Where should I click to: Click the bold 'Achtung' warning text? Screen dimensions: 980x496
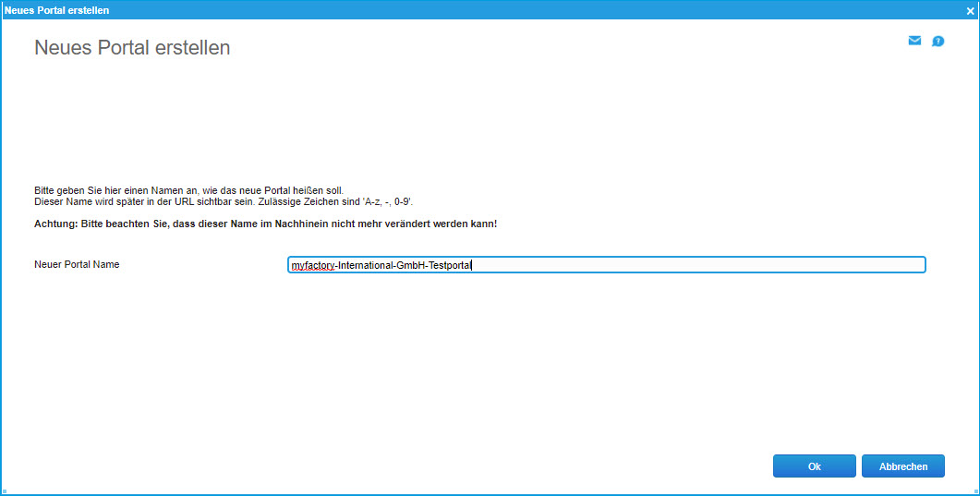point(266,224)
